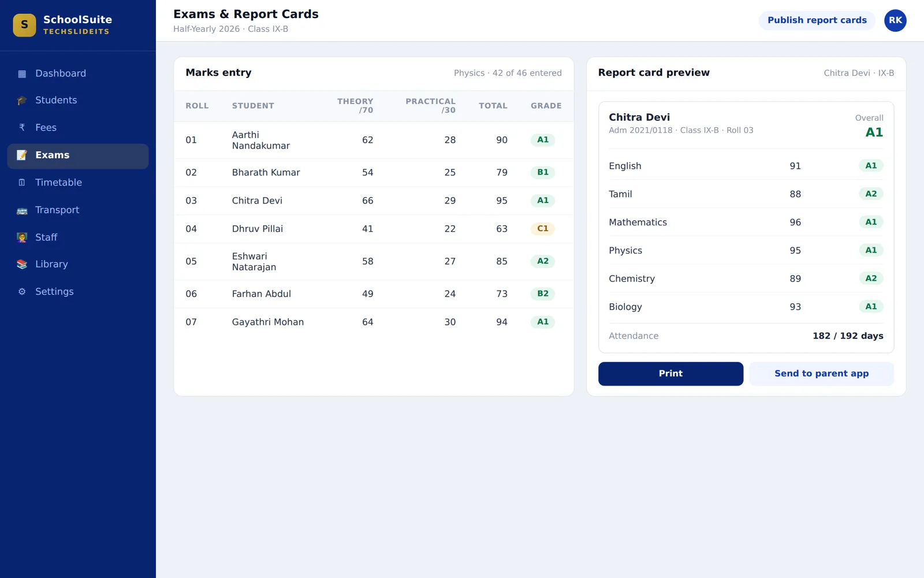Click the Practical /30 column header
The width and height of the screenshot is (924, 578).
pyautogui.click(x=430, y=106)
